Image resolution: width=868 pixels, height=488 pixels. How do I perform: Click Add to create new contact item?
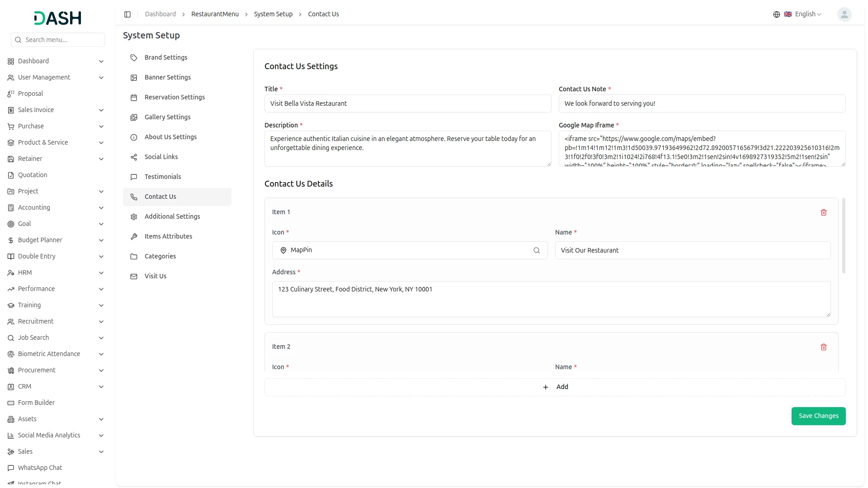click(555, 387)
